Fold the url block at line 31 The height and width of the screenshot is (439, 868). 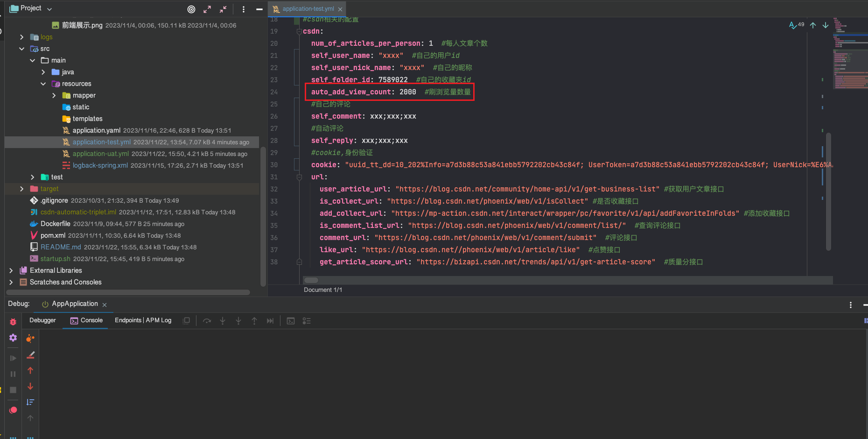[x=299, y=177]
